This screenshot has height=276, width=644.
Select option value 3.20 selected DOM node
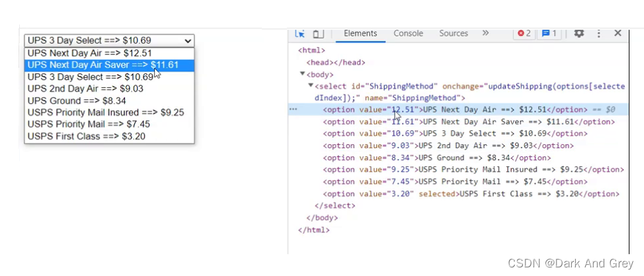(x=471, y=194)
